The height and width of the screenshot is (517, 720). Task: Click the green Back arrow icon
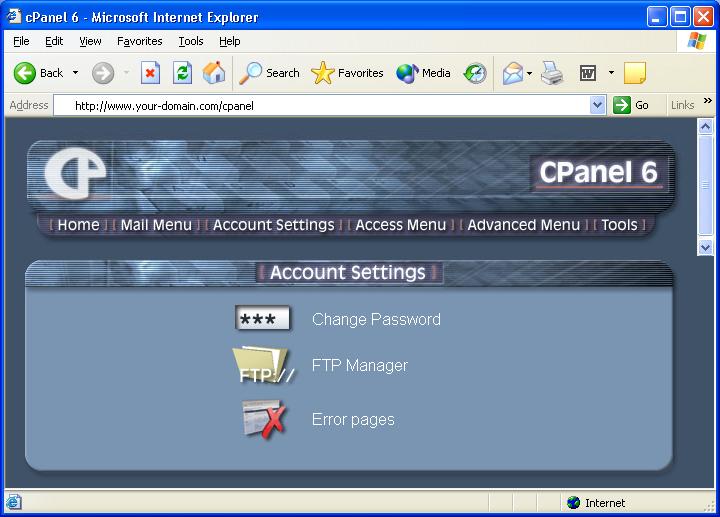click(x=24, y=73)
